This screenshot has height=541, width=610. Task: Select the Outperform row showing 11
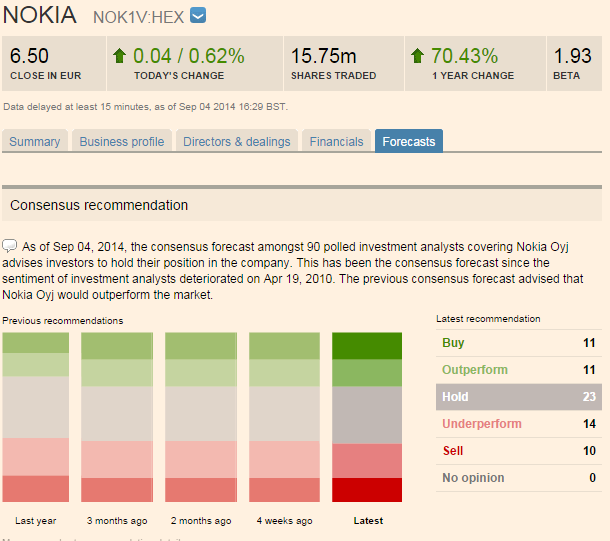[519, 370]
